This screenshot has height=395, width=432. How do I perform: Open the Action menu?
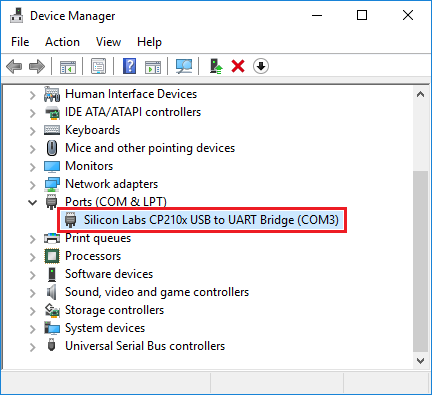[62, 42]
